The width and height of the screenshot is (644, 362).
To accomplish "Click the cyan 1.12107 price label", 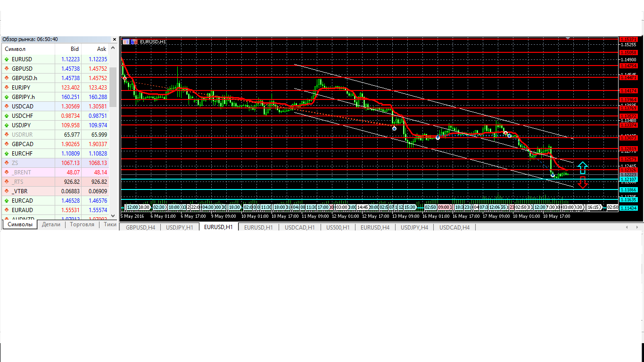I will click(x=629, y=180).
